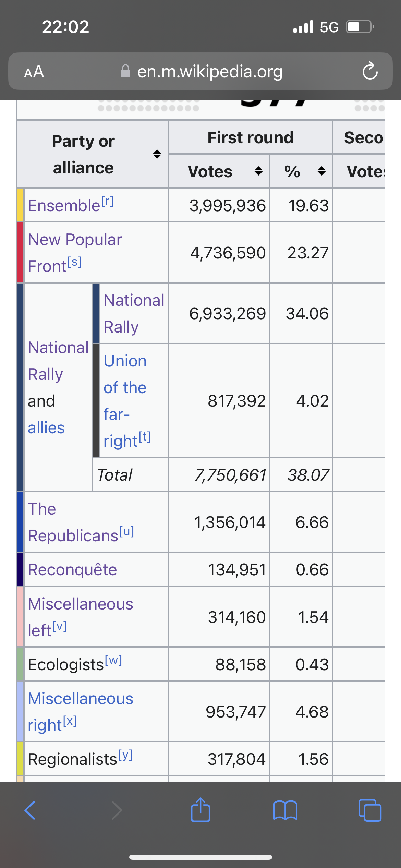401x868 pixels.
Task: Open the AA reader text-size menu
Action: (34, 72)
